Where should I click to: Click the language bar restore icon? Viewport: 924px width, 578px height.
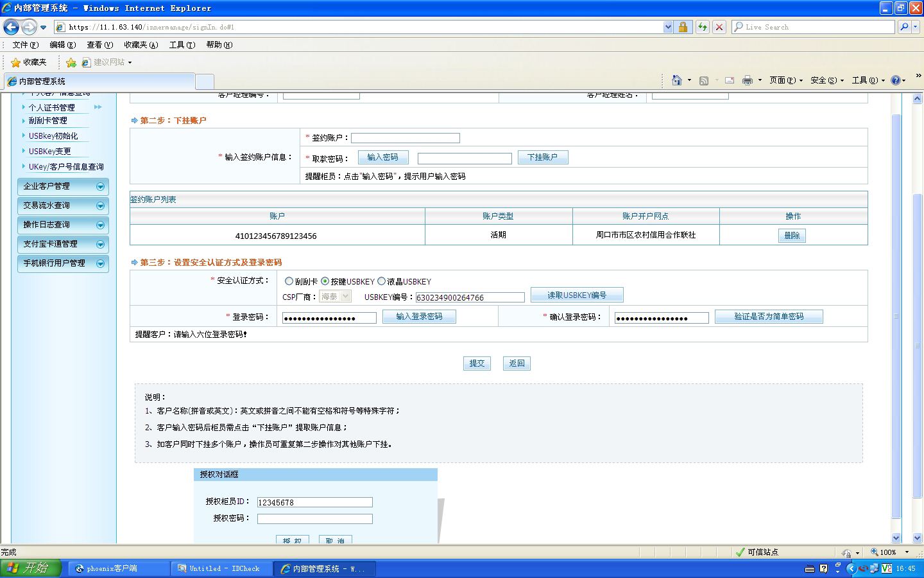[x=837, y=565]
